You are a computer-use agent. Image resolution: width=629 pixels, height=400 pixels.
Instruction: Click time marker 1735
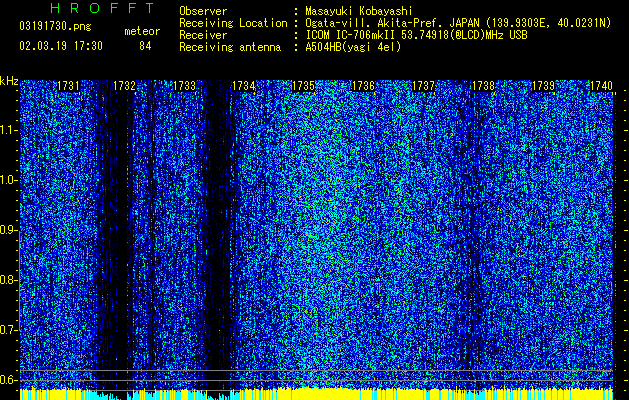tap(303, 86)
